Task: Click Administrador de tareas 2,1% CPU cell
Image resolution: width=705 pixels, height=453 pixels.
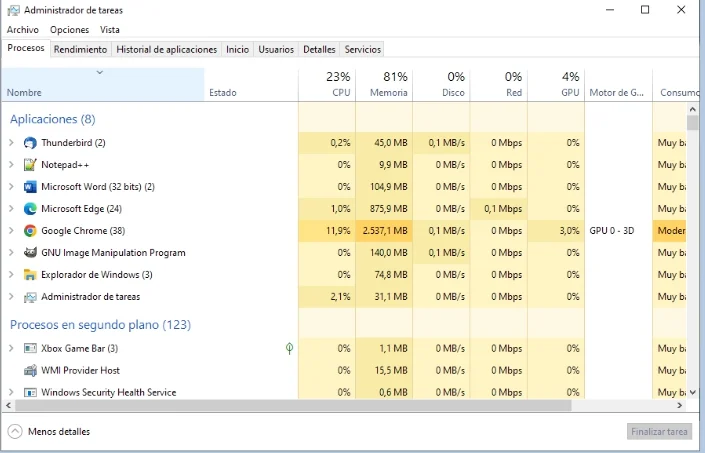Action: [327, 297]
